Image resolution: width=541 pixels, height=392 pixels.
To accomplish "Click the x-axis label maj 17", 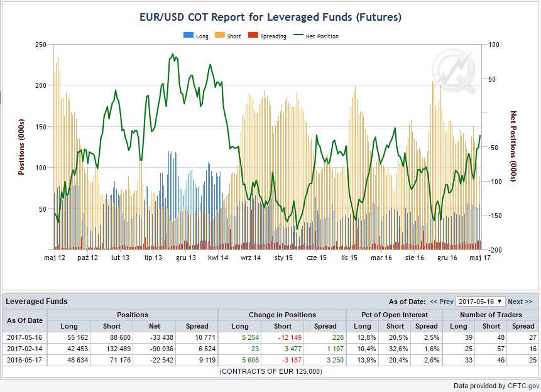I will 479,258.
